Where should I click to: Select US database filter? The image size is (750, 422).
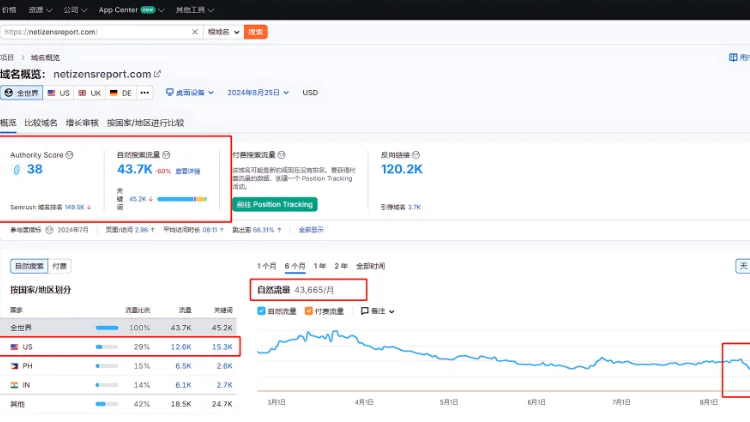(58, 93)
